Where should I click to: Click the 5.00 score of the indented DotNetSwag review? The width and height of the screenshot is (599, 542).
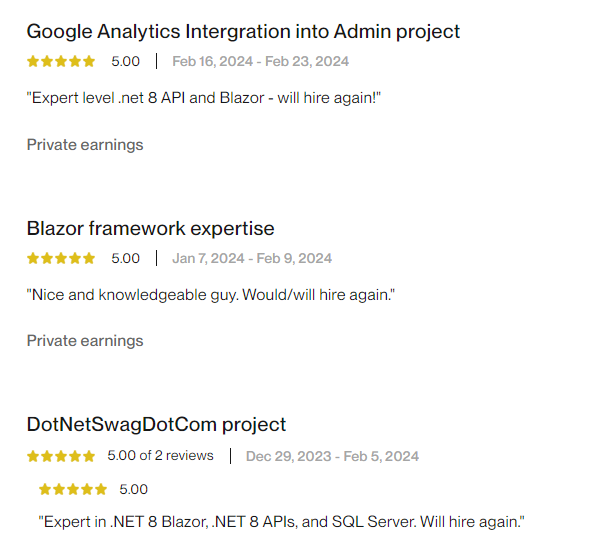coord(134,489)
